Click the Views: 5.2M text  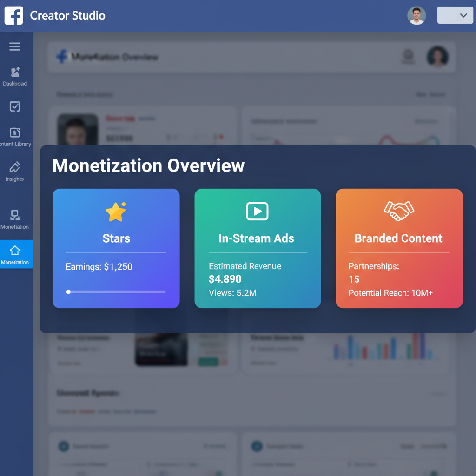pyautogui.click(x=232, y=293)
